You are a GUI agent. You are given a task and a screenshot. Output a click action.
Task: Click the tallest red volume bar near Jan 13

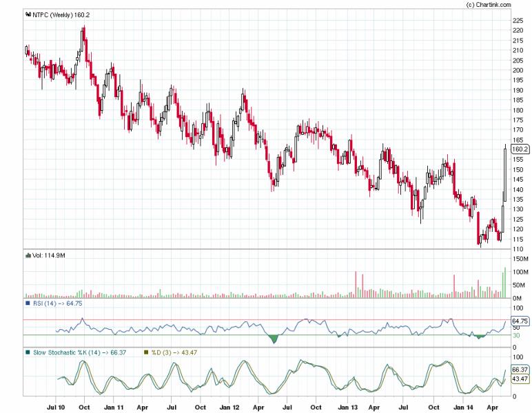click(x=356, y=284)
